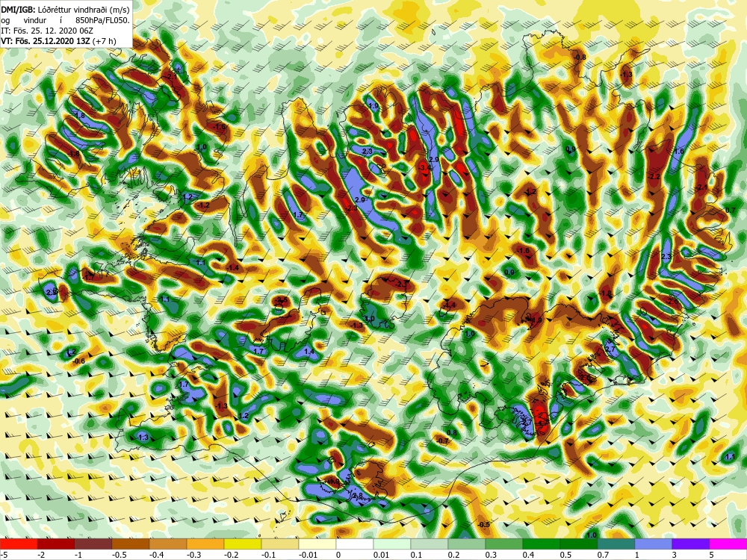Click the text 'og vindur í 850hPa/FL050.'

tap(65, 20)
